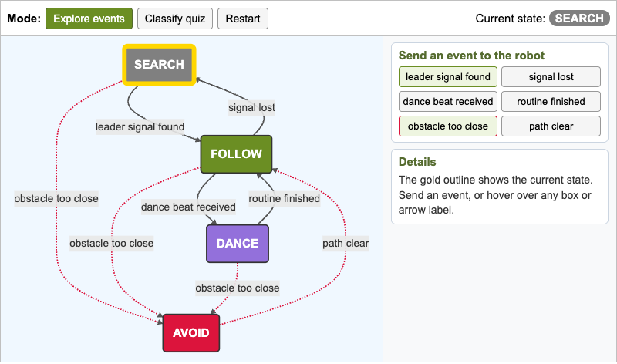617x364 pixels.
Task: Click the 'routine finished' arrow label
Action: click(284, 198)
